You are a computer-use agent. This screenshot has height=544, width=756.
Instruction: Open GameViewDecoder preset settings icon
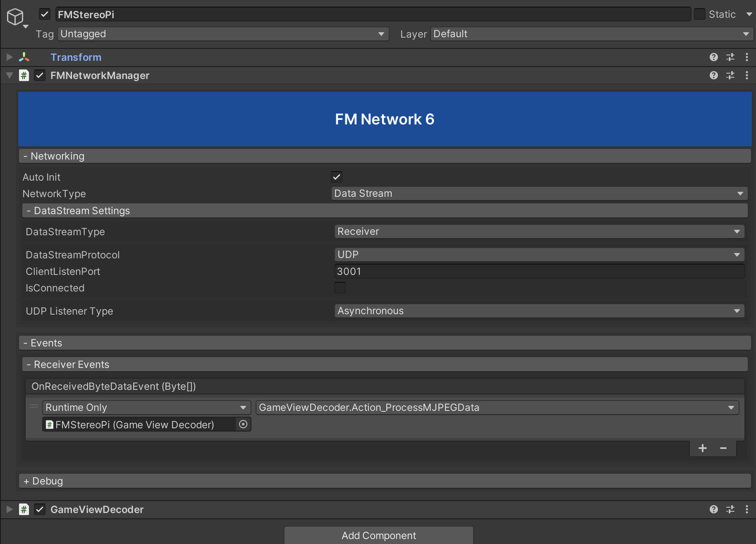(730, 509)
